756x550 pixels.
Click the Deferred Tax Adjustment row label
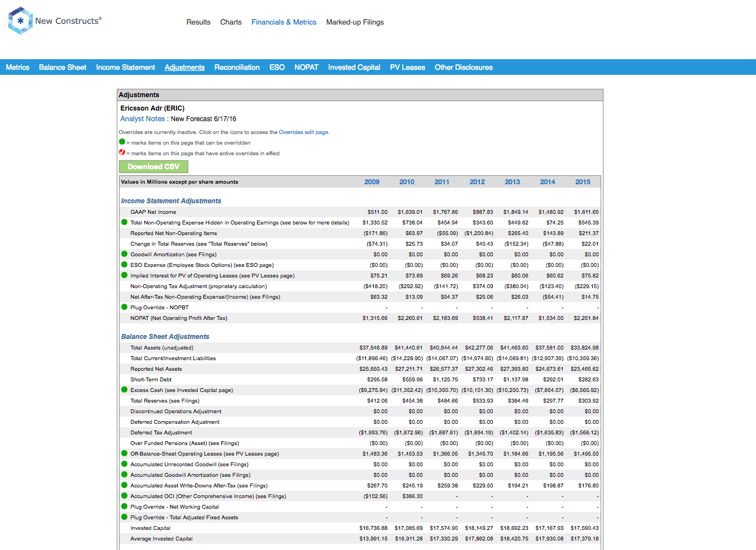point(161,433)
